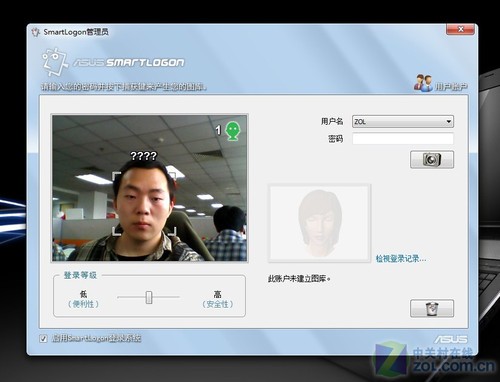Click the SmartLogon title bar app icon

[x=35, y=32]
